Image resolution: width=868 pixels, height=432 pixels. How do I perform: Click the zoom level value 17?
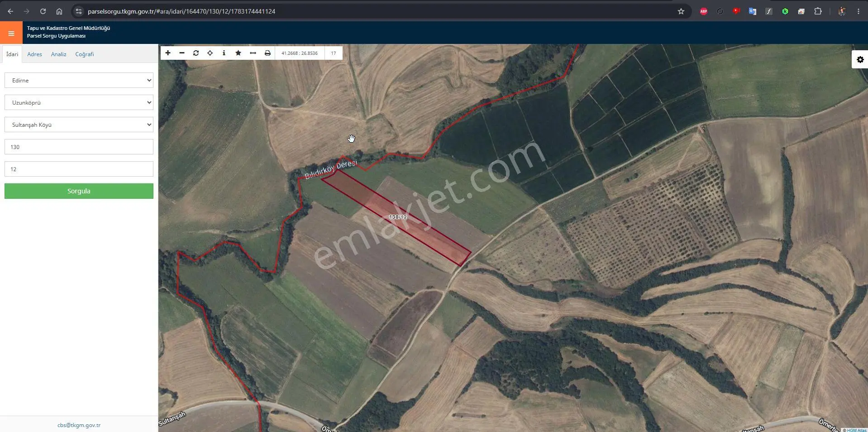point(334,53)
